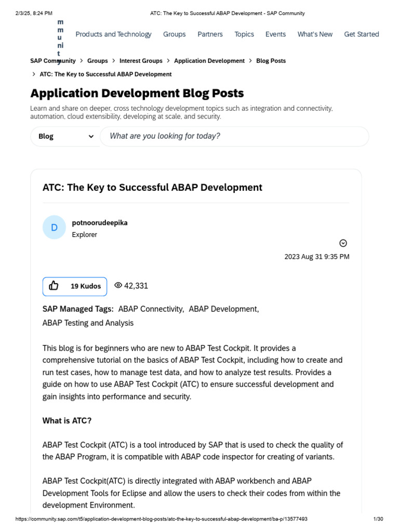Focus the 'What are you looking for today?' search field
Image resolution: width=399 pixels, height=532 pixels.
click(234, 137)
